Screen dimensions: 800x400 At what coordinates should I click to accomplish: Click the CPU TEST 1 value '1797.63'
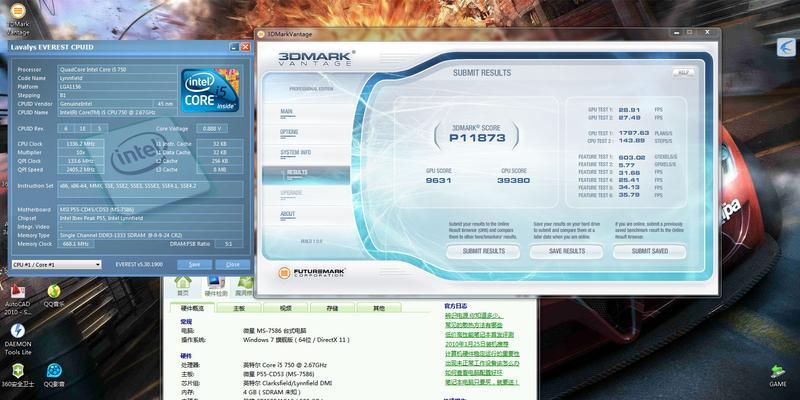(x=634, y=133)
